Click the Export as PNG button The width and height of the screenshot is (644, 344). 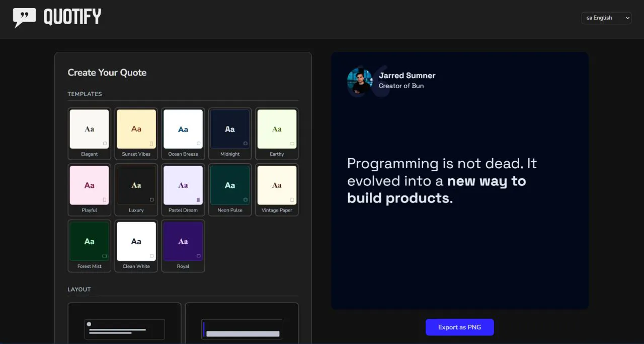tap(460, 327)
